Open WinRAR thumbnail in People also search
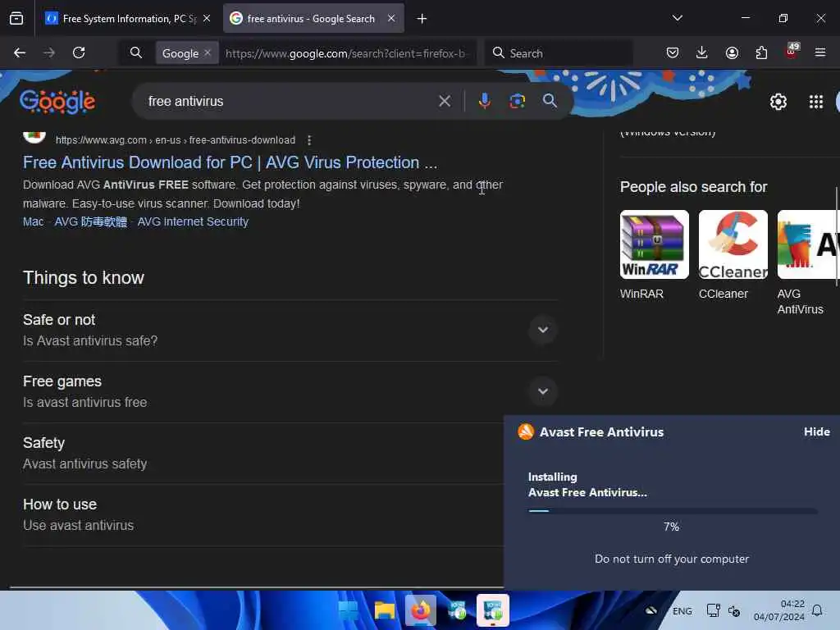Image resolution: width=840 pixels, height=630 pixels. (x=654, y=244)
